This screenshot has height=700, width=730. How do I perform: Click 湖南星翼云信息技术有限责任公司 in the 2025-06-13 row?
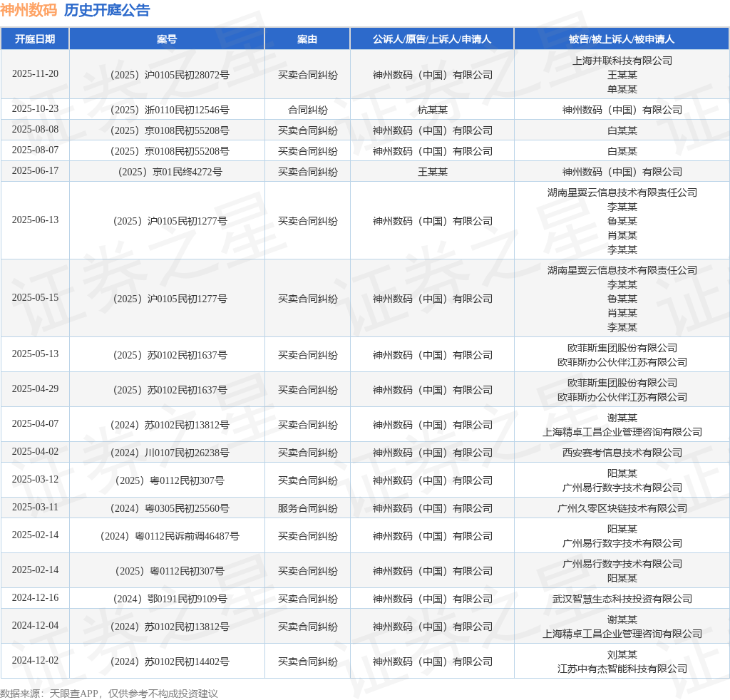622,192
